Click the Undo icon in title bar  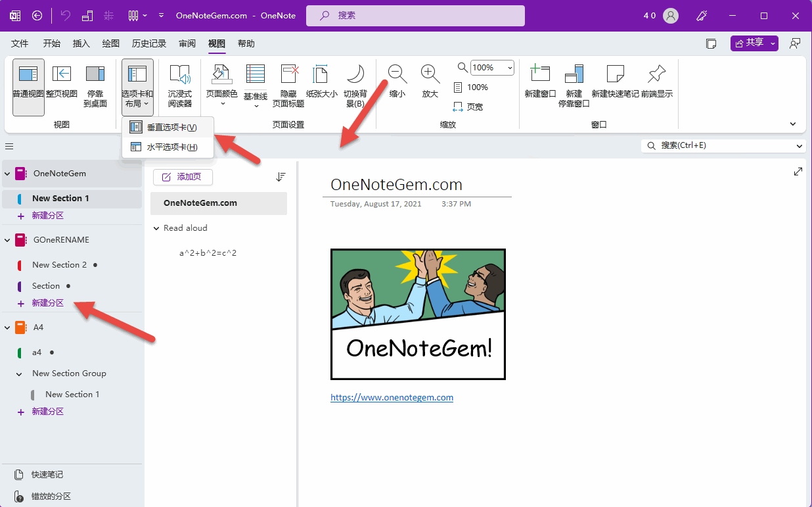(x=65, y=15)
